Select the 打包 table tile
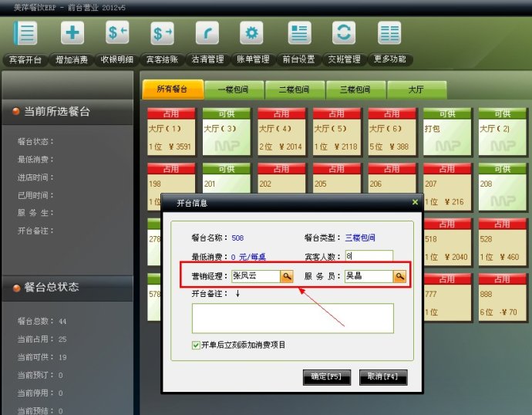Viewport: 532px width, 415px height. (446, 130)
